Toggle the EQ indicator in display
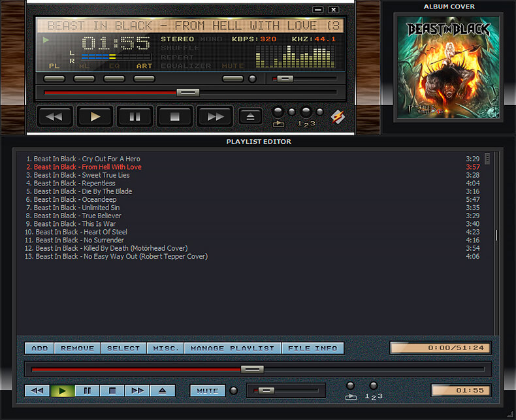The image size is (516, 420). tap(114, 66)
